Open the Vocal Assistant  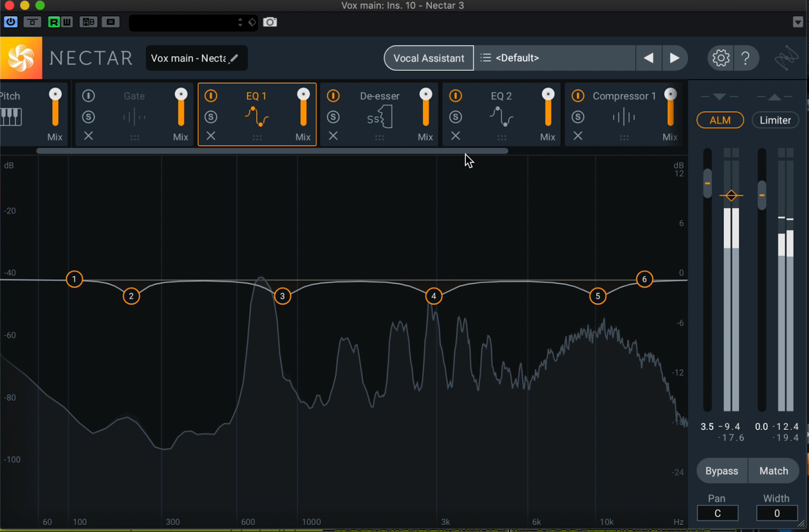pyautogui.click(x=429, y=58)
